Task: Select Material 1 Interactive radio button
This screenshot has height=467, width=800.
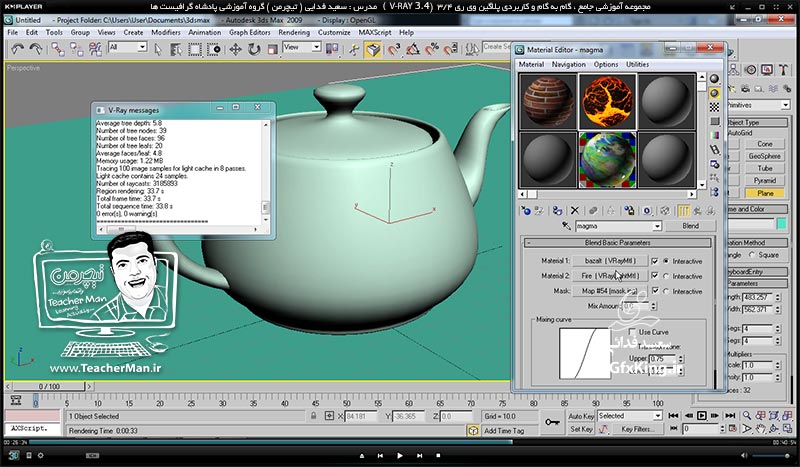Action: [x=666, y=261]
